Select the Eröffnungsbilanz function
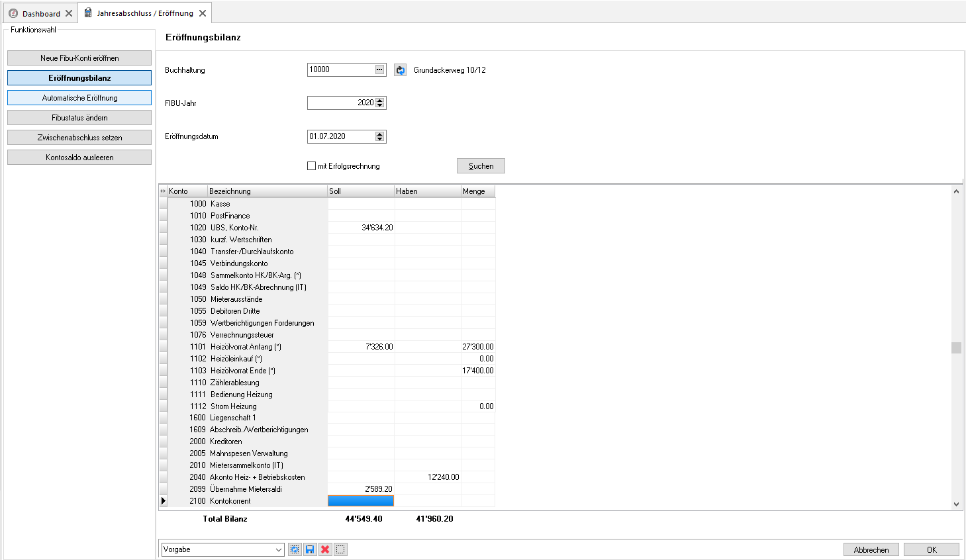 (x=79, y=78)
